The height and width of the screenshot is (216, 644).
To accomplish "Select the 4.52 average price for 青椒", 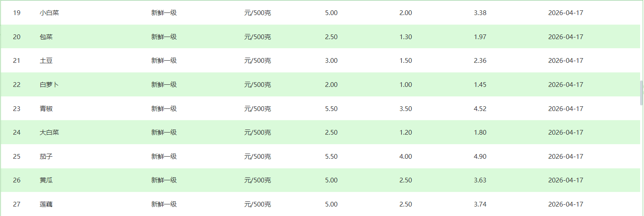I will 480,109.
